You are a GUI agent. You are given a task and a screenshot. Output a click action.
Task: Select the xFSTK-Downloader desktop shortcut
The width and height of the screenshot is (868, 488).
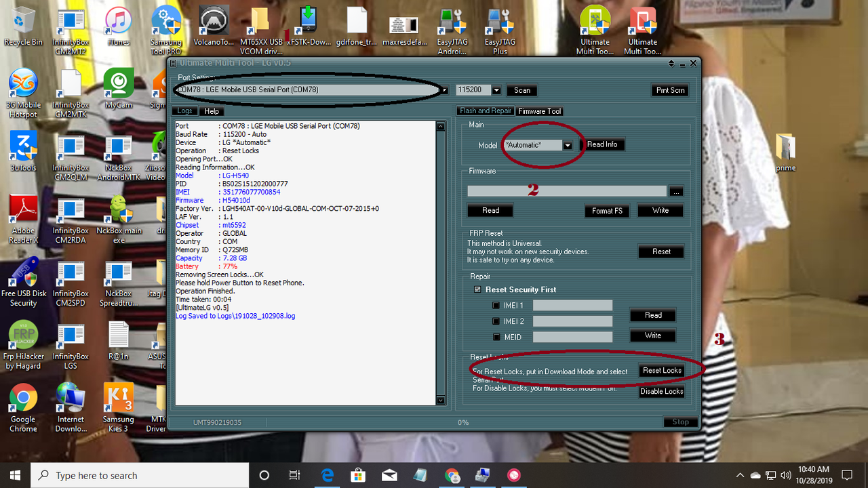click(x=309, y=27)
